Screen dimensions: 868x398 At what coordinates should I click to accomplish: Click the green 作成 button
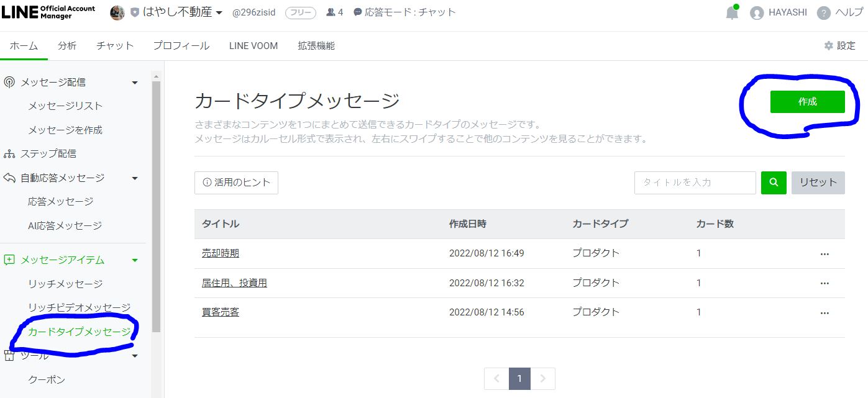coord(807,102)
